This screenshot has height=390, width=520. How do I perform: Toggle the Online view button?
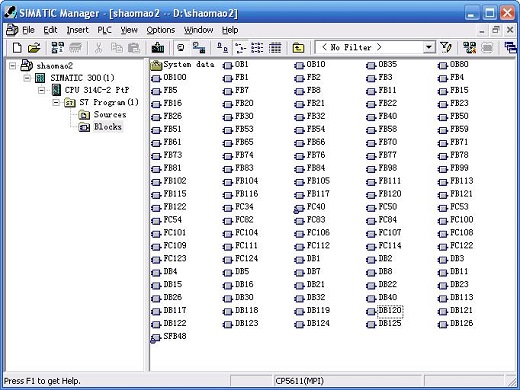click(181, 48)
